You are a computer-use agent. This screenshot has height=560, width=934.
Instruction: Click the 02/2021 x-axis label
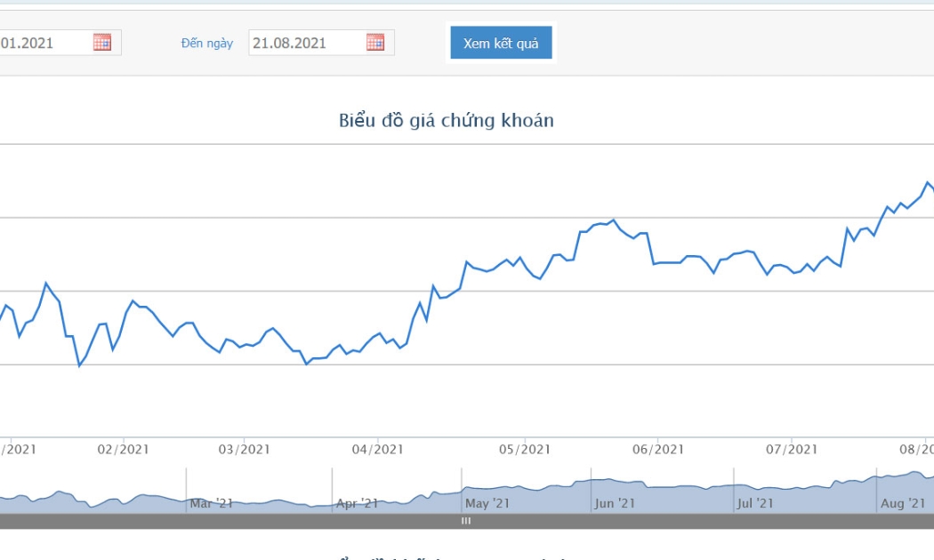click(x=124, y=449)
